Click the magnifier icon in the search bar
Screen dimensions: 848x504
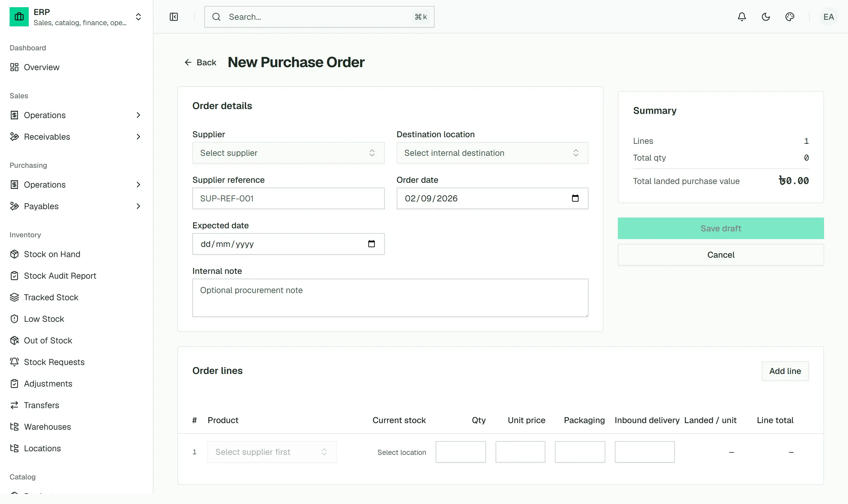(x=216, y=17)
